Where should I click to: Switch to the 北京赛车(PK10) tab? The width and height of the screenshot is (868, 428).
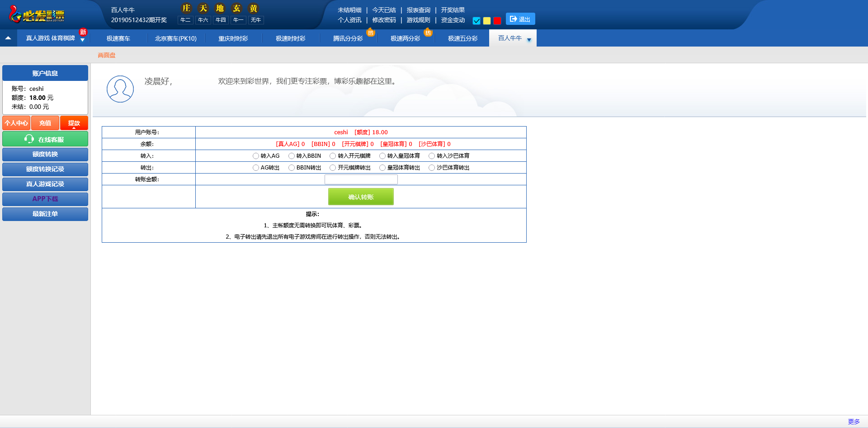176,38
